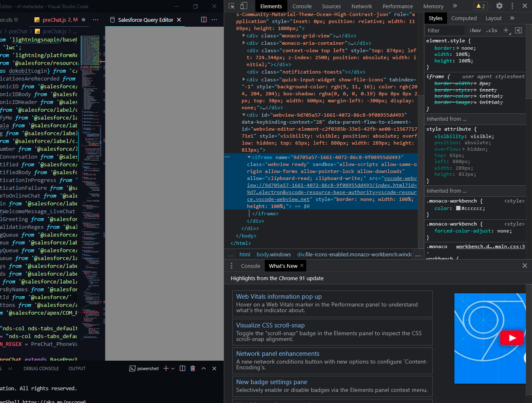The height and width of the screenshot is (403, 532).
Task: Open the Layout tab in the styles pane
Action: point(493,18)
